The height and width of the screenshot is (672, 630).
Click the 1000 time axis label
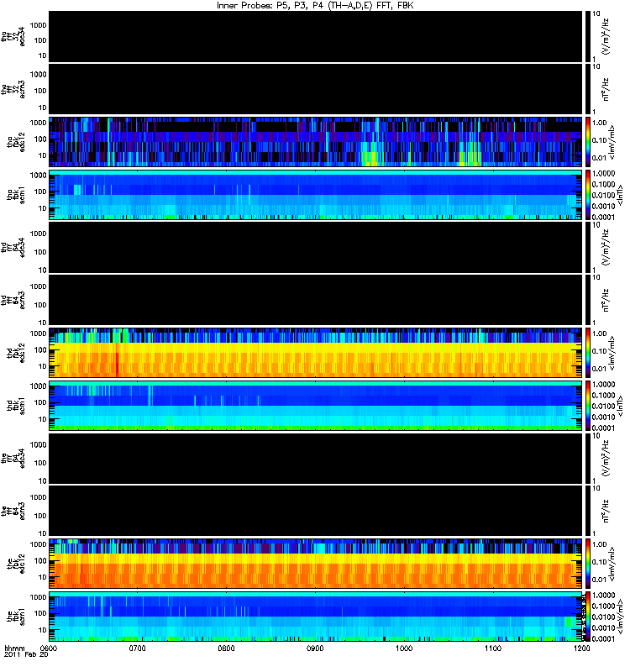404,648
